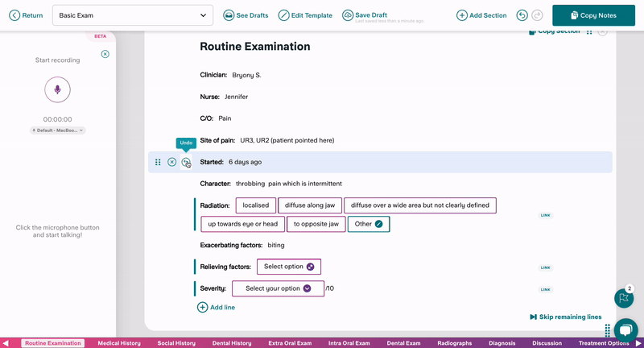This screenshot has width=644, height=348.
Task: Select the 'localised' radiation option
Action: coord(255,205)
